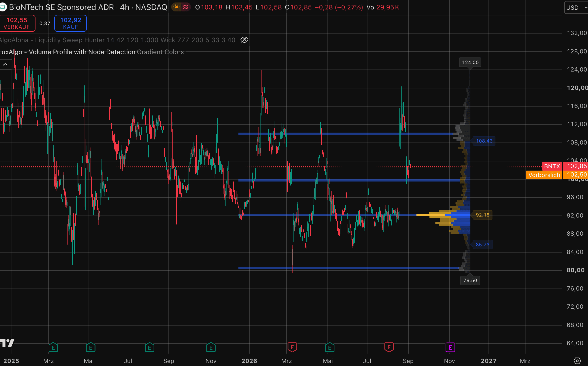
Task: Open chart settings gear icon bottom right
Action: click(577, 361)
